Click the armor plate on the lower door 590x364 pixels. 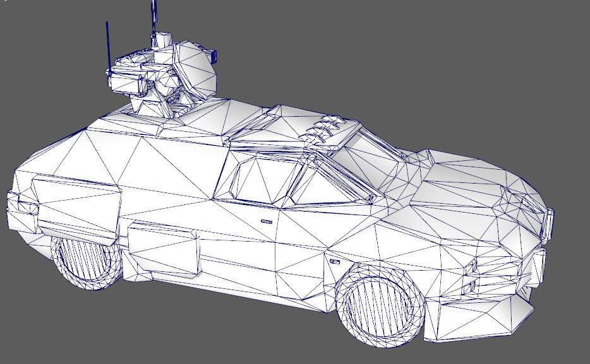tap(164, 251)
